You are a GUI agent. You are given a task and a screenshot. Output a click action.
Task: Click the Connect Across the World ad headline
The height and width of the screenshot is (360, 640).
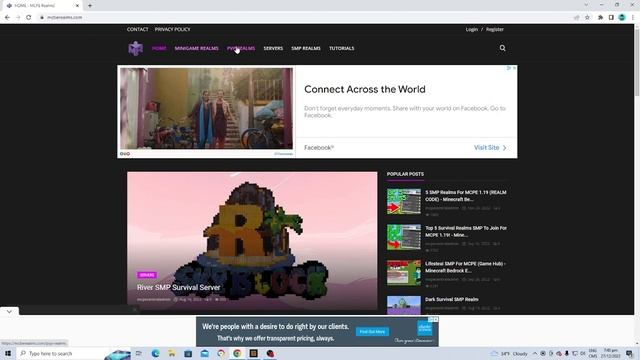pyautogui.click(x=364, y=89)
